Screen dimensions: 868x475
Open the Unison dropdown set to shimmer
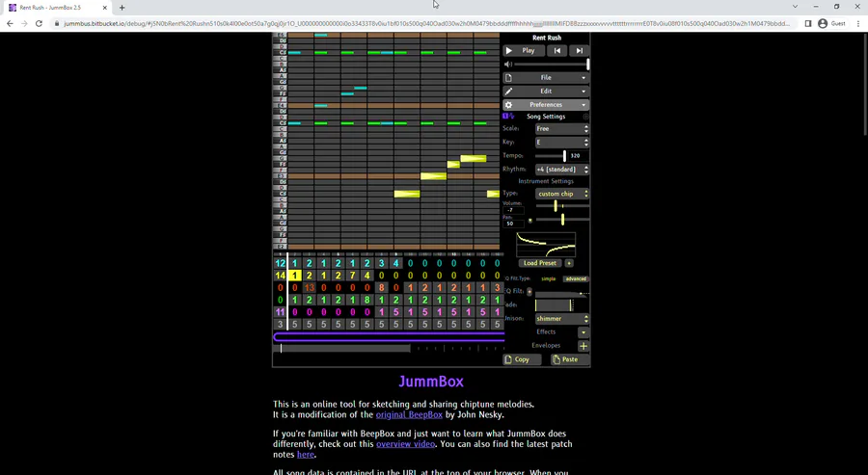562,319
